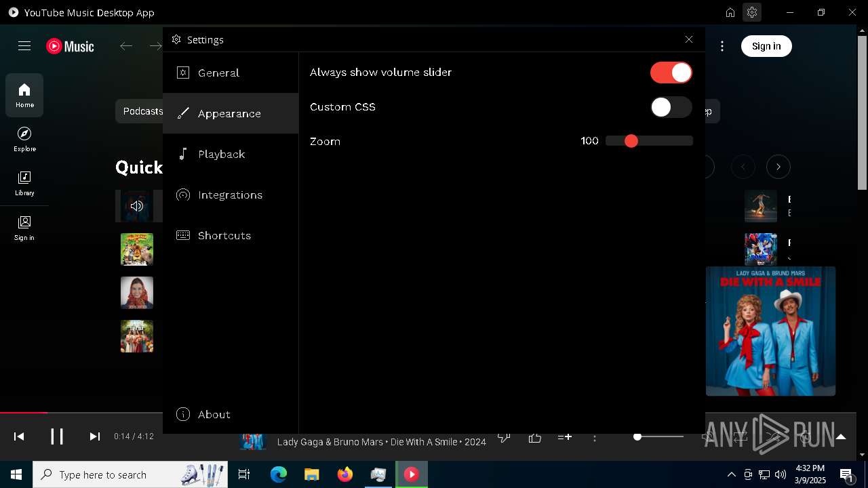Click the Madagascar cover quick pick thumbnail
The image size is (868, 488).
pyautogui.click(x=137, y=249)
